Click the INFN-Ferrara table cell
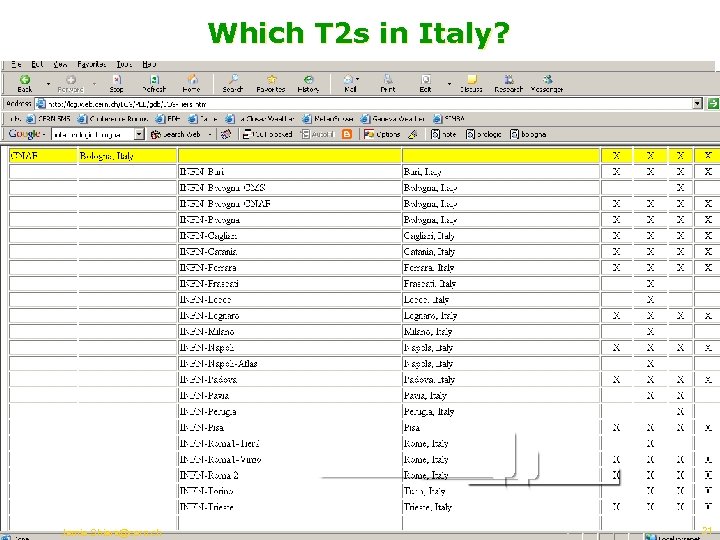The height and width of the screenshot is (540, 720). (290, 268)
